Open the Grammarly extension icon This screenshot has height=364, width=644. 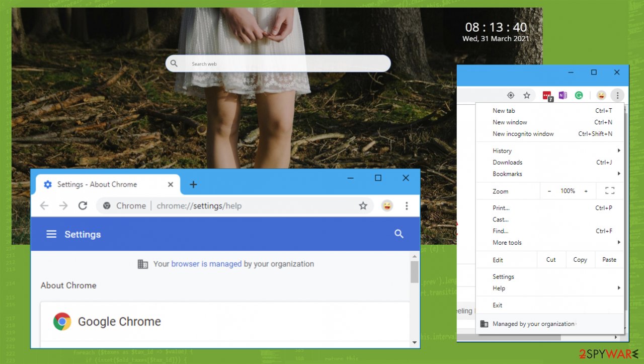pos(579,95)
